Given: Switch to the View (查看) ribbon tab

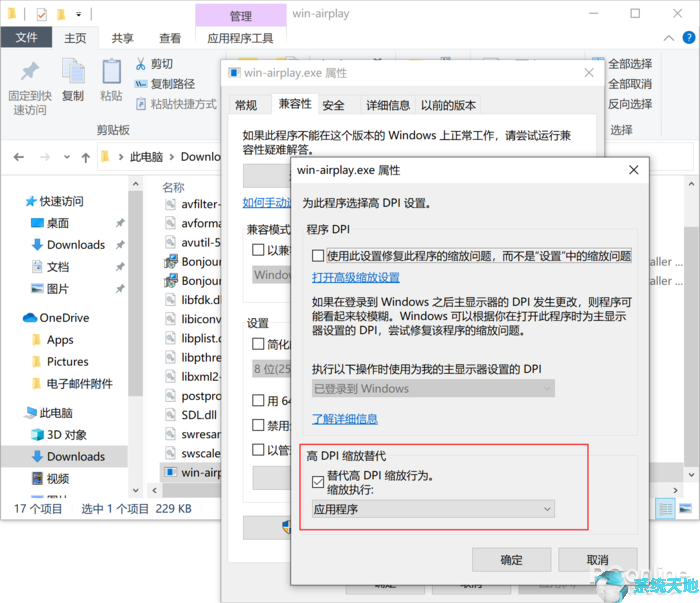Looking at the screenshot, I should coord(170,38).
